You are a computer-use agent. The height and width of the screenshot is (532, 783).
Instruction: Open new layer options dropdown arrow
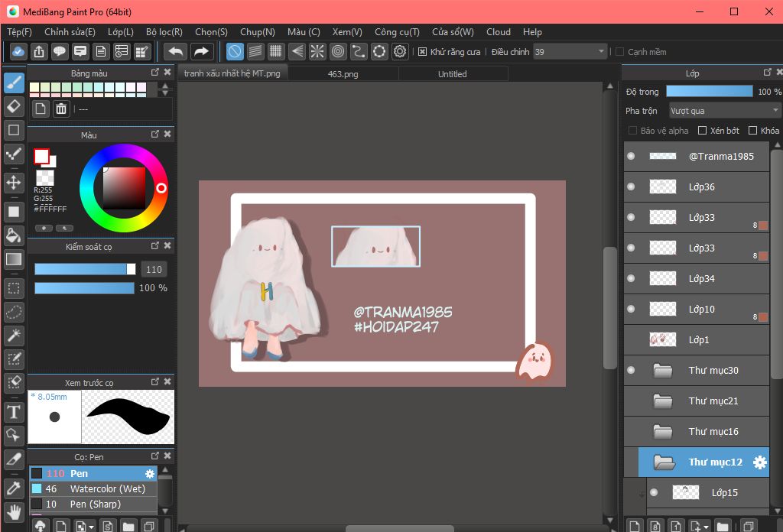706,527
